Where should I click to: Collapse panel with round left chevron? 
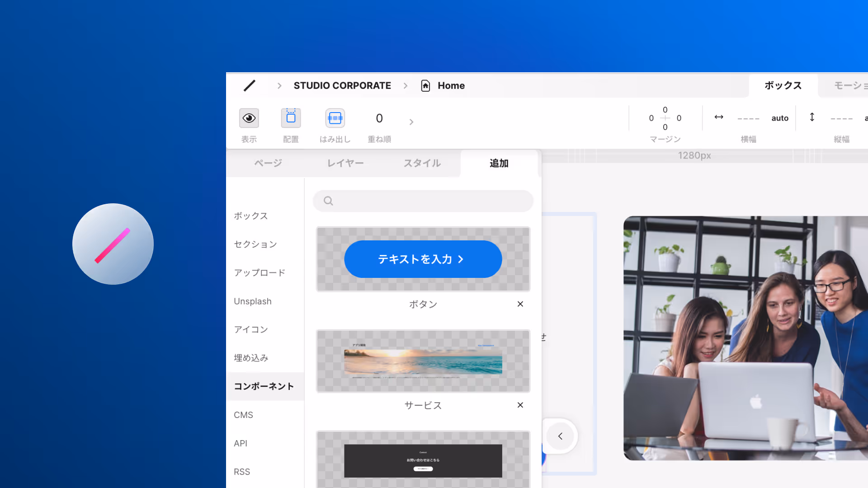(x=560, y=436)
